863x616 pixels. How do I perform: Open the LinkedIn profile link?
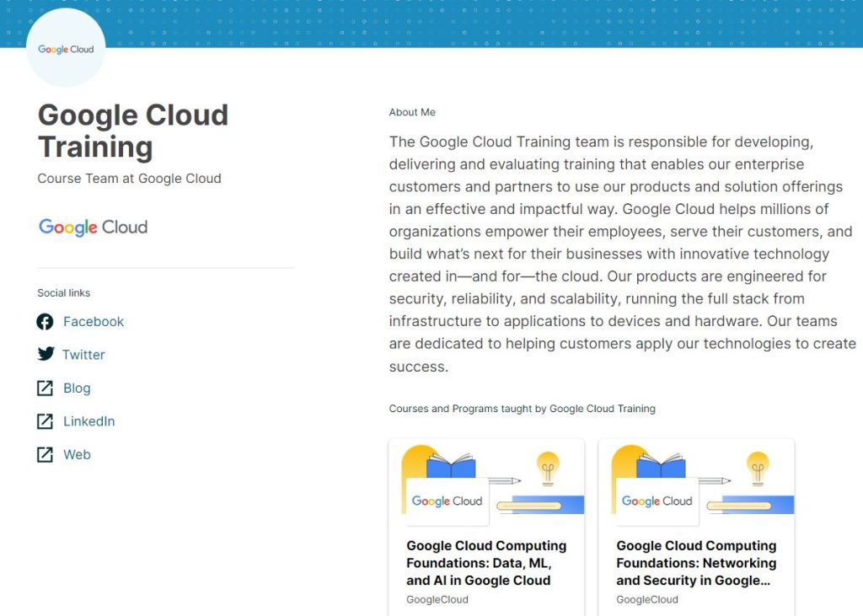tap(88, 421)
